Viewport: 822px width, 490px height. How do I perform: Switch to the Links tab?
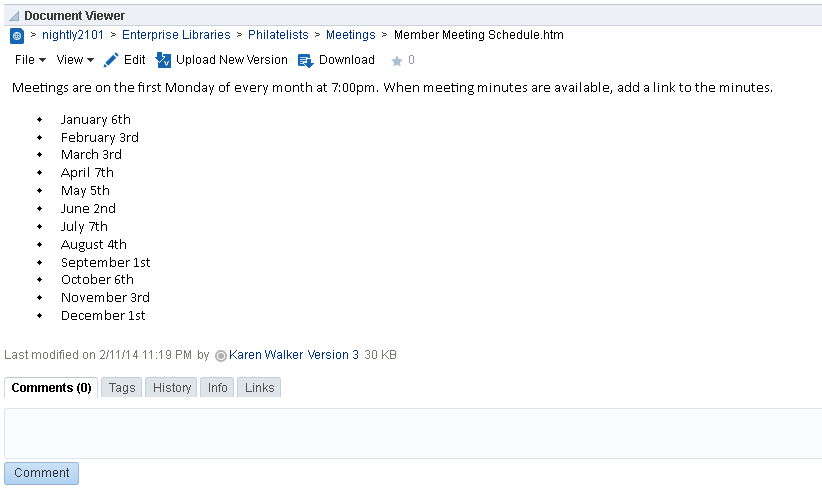pyautogui.click(x=259, y=388)
